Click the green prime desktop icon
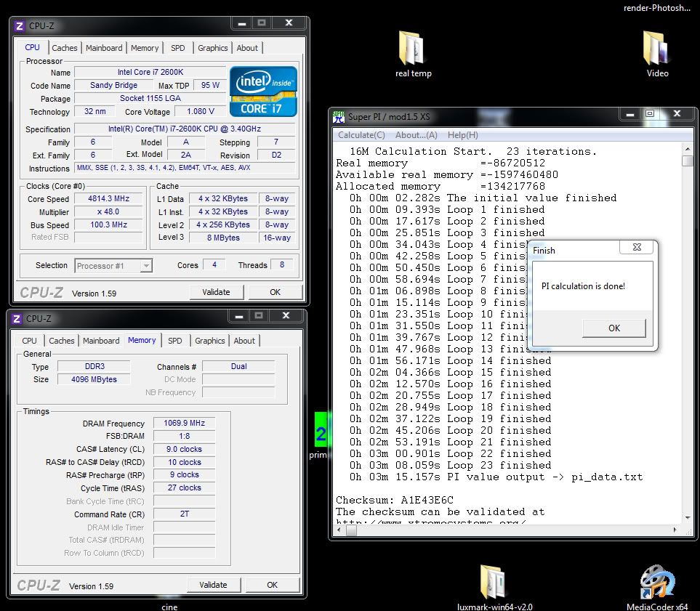700x611 pixels. coord(320,434)
